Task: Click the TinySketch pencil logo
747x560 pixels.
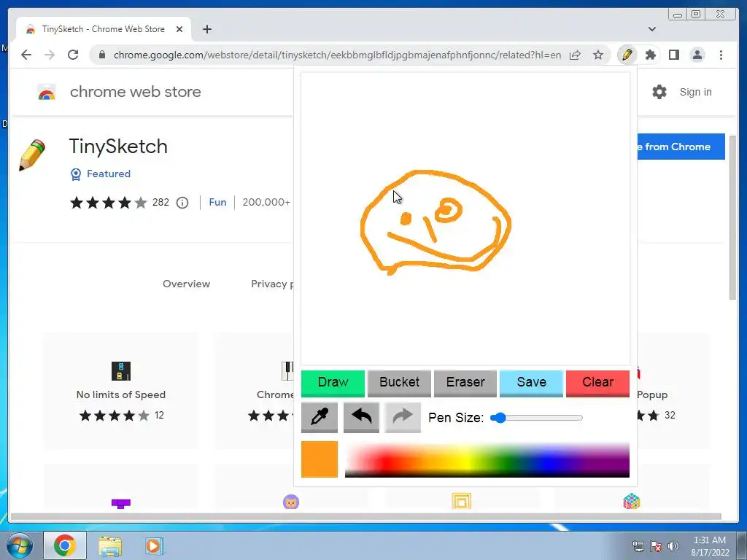Action: coord(32,155)
